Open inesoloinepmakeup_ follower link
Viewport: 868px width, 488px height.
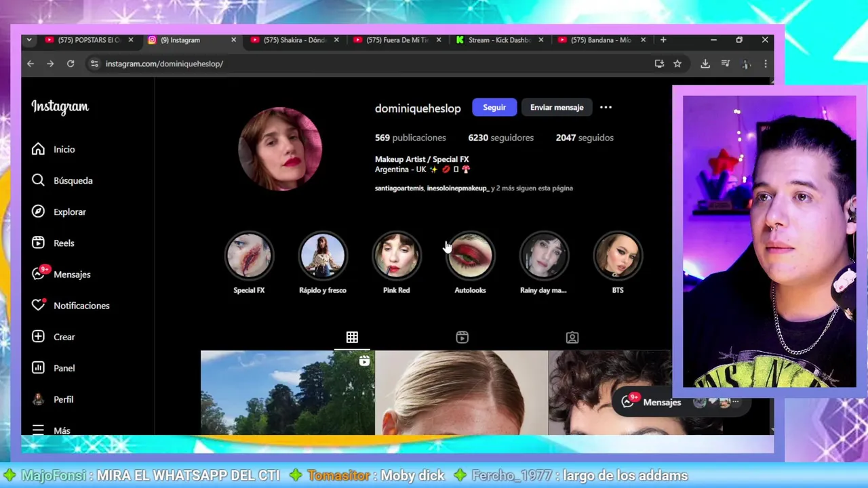click(458, 188)
